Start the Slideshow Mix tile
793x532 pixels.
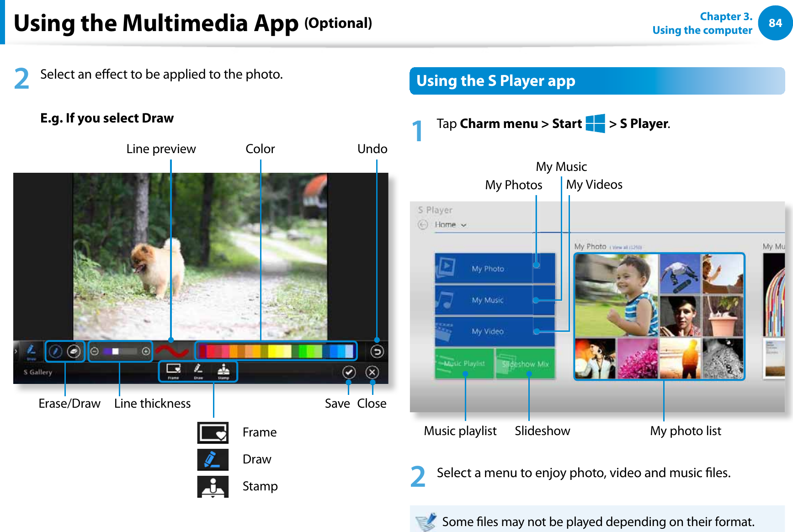525,363
